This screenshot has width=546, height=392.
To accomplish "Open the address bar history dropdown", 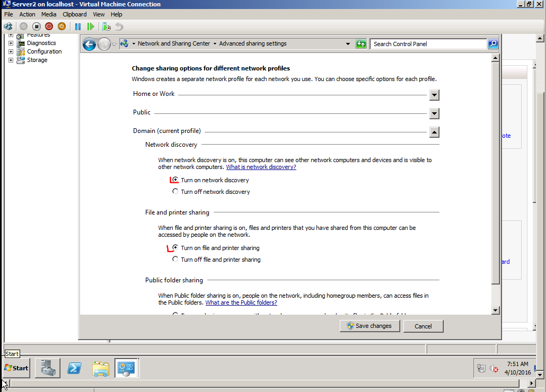I will coord(348,44).
